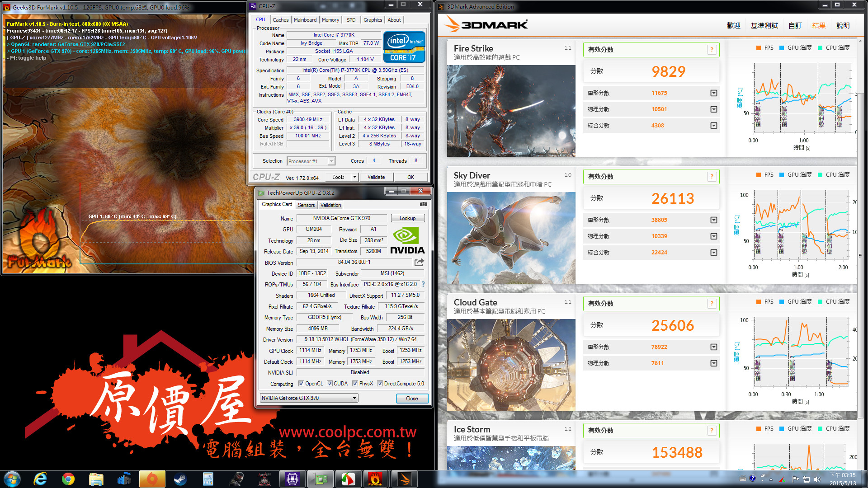This screenshot has height=488, width=868.
Task: Switch to FurMark via its taskbar icon
Action: [x=376, y=479]
